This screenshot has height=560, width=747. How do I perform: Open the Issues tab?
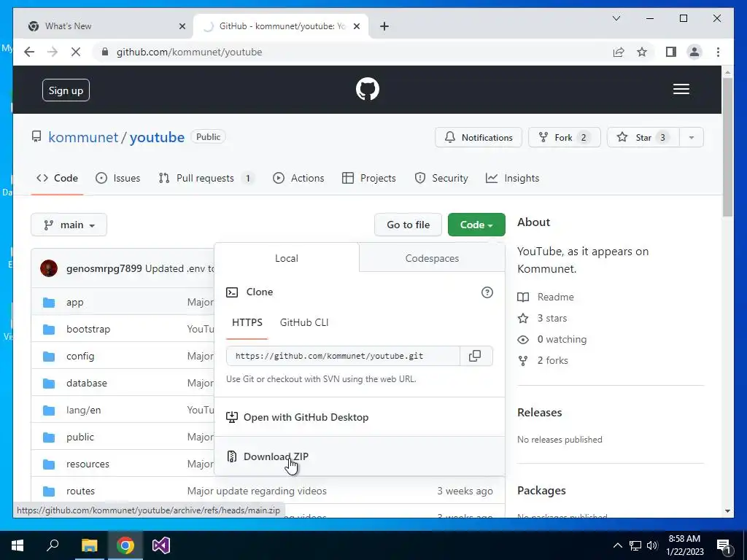118,178
